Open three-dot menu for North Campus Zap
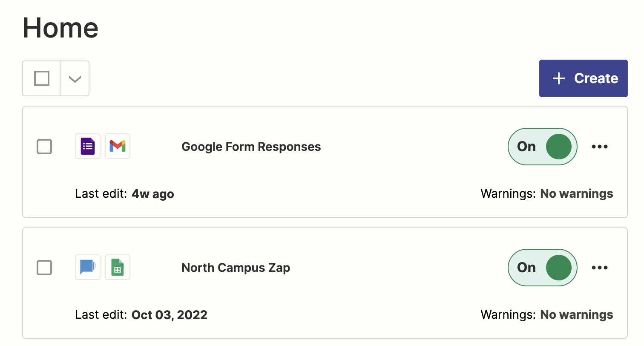This screenshot has width=644, height=346. (600, 268)
